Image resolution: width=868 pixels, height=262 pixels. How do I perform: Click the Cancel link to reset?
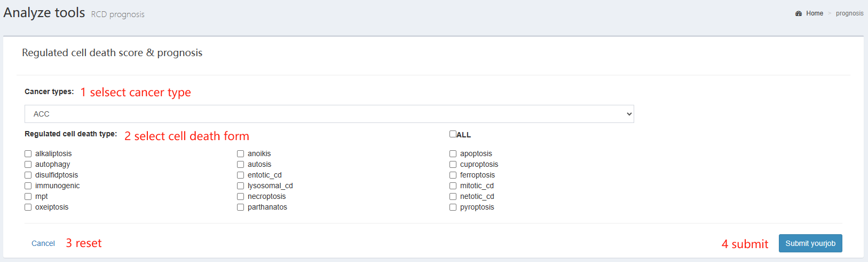[x=43, y=243]
